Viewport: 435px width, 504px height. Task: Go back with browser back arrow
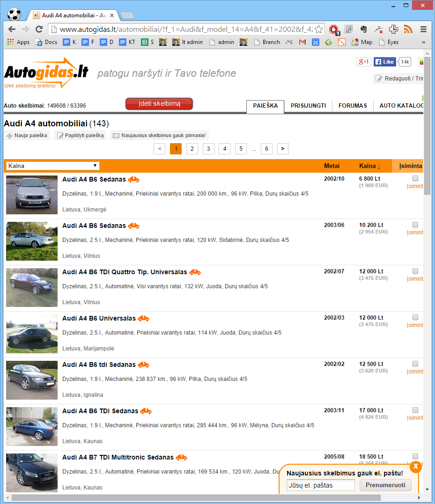tap(12, 29)
